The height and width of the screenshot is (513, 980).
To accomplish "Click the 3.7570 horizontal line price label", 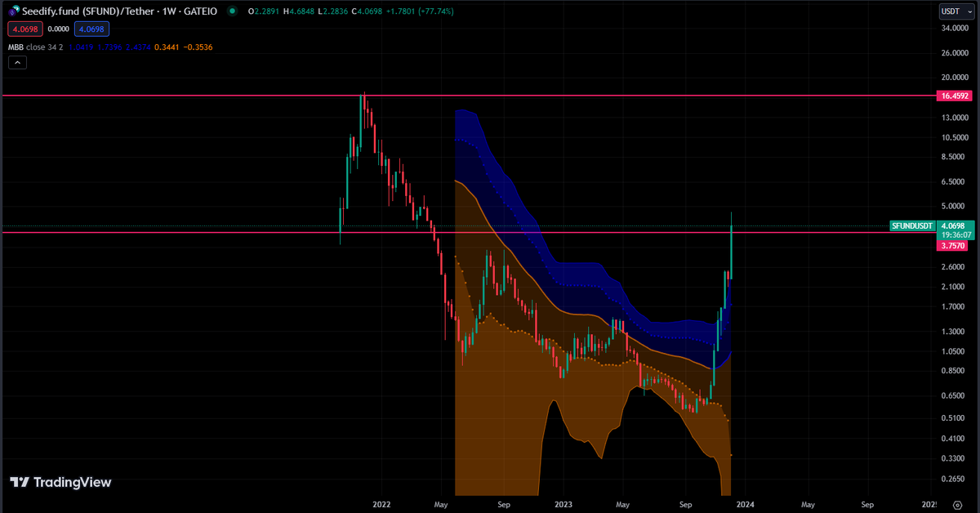I will [952, 245].
